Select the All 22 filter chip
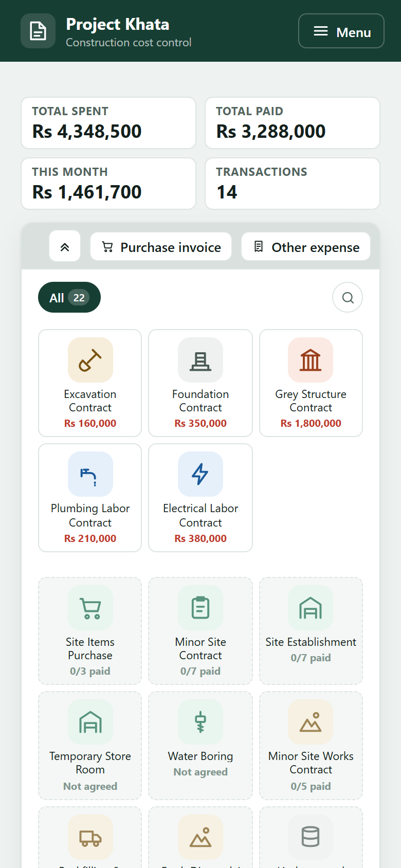 69,297
